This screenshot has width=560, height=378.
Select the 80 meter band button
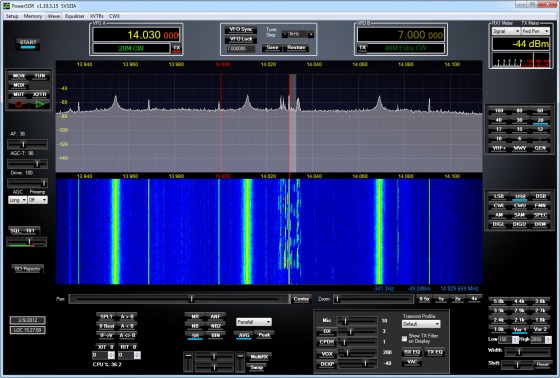click(519, 111)
